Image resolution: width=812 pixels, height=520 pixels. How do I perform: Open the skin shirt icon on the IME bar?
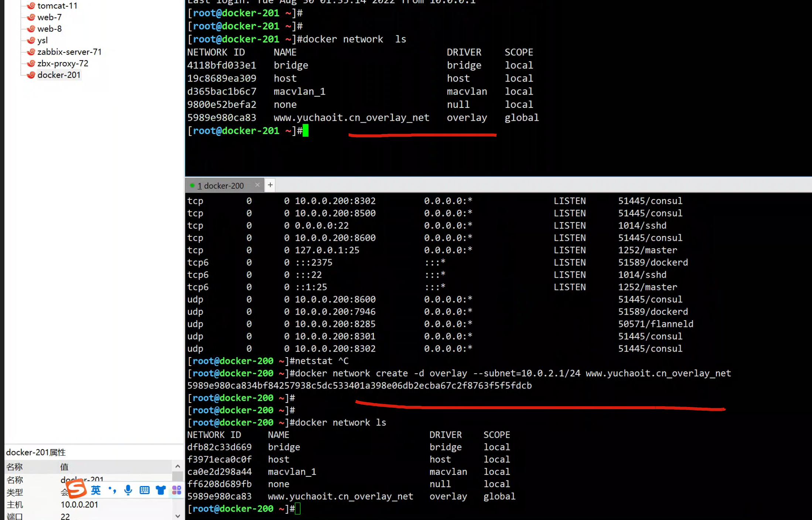click(x=161, y=490)
